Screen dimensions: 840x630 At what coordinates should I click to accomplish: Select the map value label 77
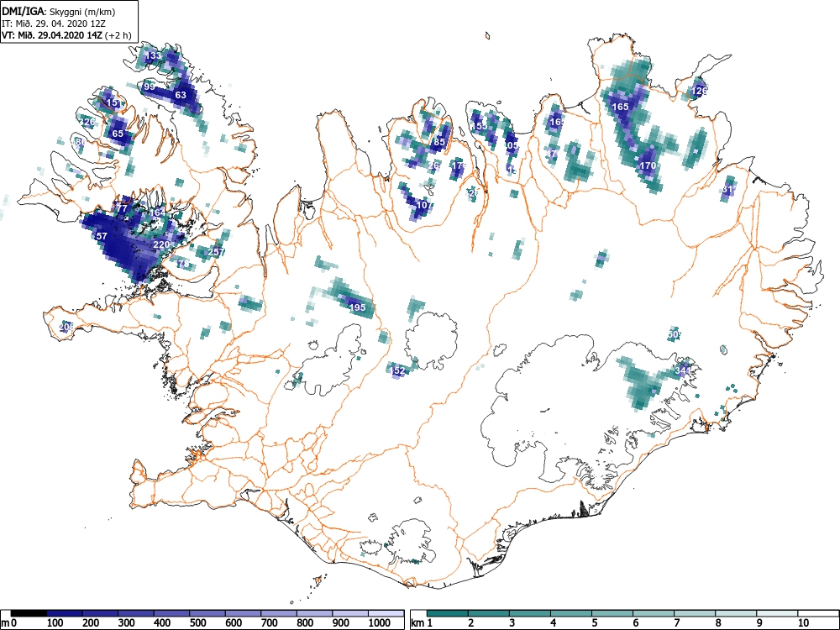tap(122, 209)
